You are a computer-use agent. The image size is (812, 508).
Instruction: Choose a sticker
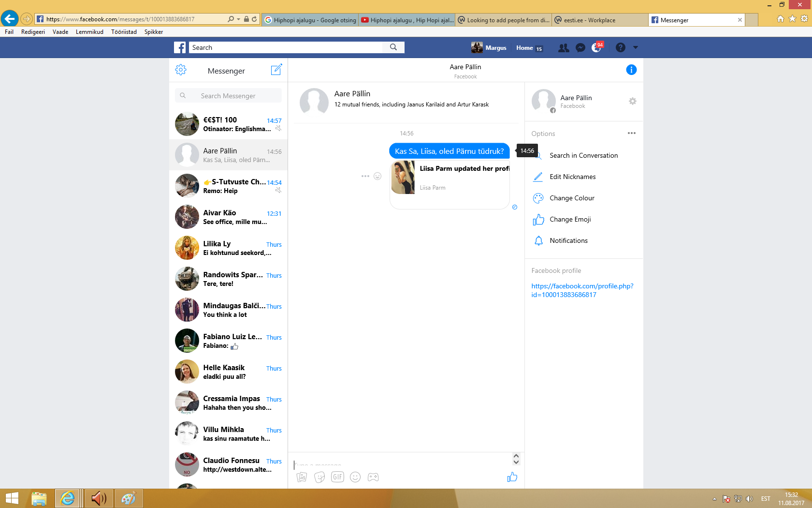coord(319,477)
